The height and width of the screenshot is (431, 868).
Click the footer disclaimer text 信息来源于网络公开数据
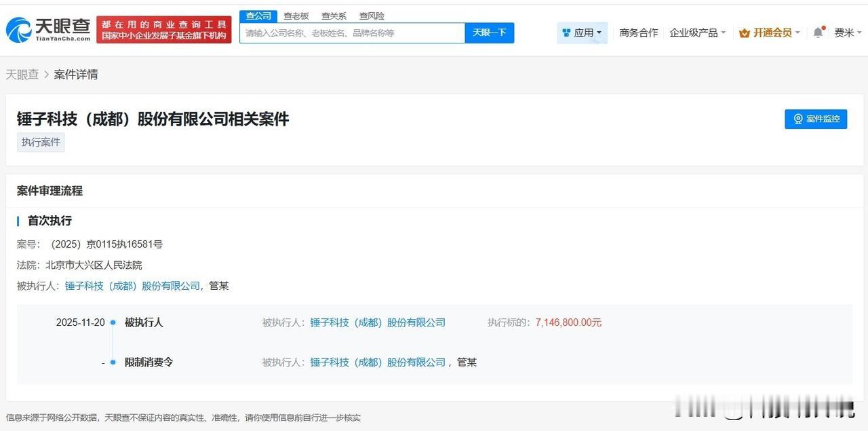(x=183, y=417)
